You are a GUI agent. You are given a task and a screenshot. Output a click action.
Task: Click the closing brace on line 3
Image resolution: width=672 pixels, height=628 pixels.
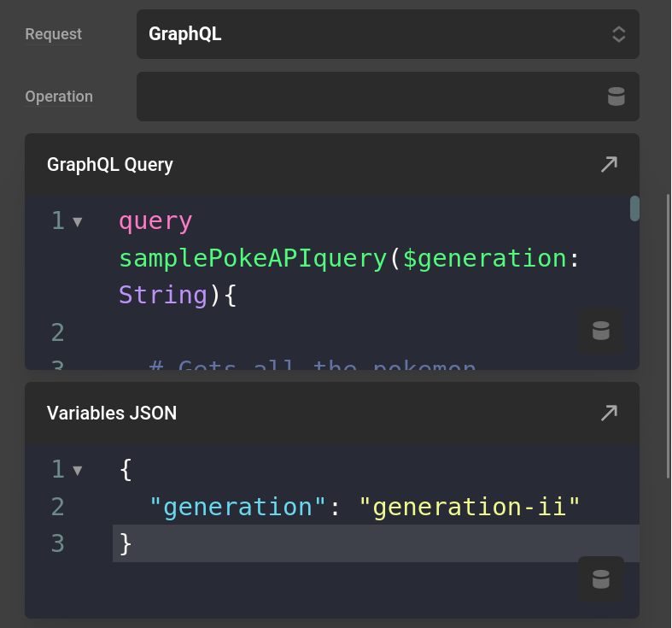pos(126,544)
